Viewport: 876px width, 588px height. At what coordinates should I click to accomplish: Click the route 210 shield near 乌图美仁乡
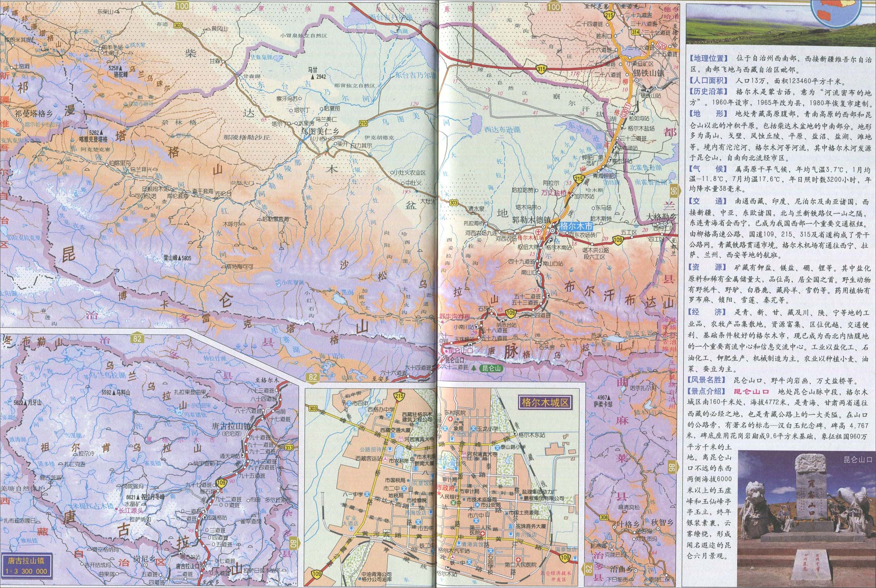click(x=363, y=124)
